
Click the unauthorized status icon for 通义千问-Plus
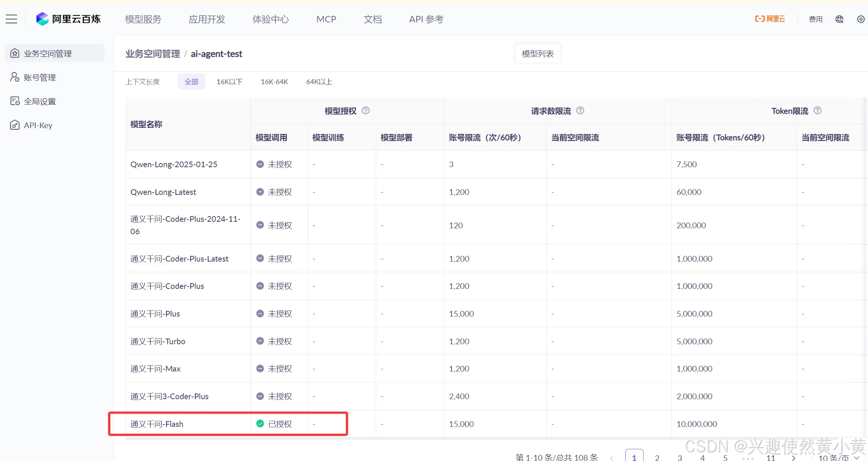[x=260, y=314]
